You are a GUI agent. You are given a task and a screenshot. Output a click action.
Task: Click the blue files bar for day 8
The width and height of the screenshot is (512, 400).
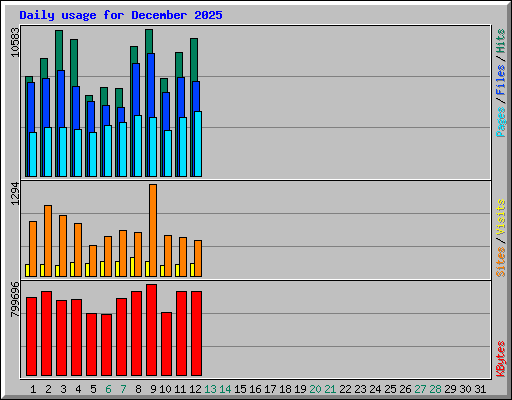pyautogui.click(x=136, y=89)
